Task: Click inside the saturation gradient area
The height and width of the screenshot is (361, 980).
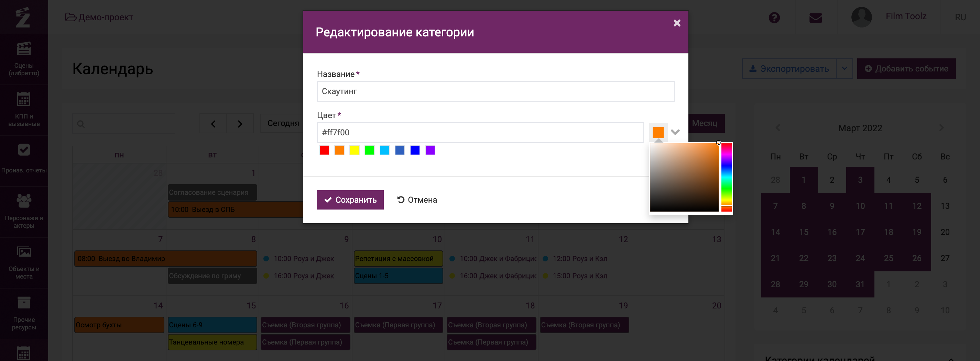Action: (x=684, y=177)
